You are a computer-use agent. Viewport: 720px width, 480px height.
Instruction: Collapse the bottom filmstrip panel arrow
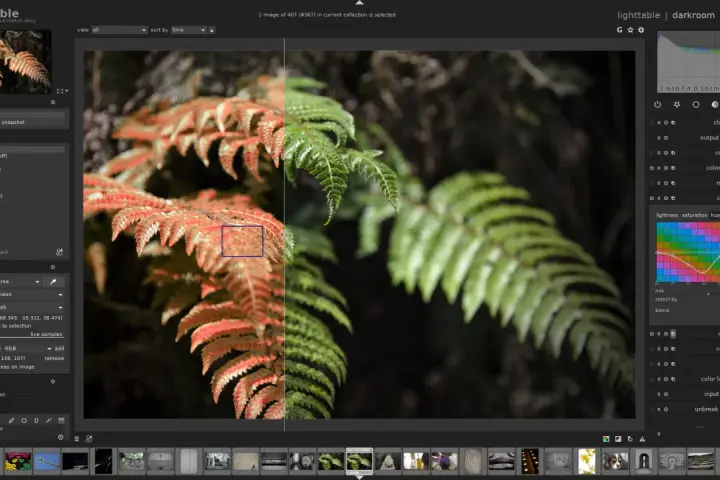360,477
